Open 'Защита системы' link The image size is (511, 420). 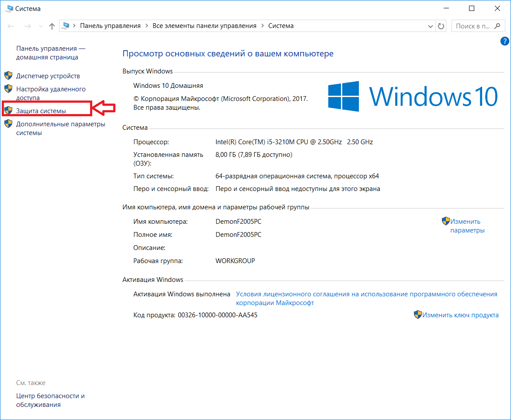point(41,111)
